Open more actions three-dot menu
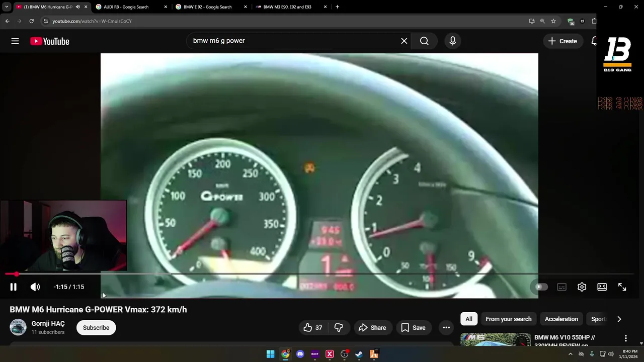644x362 pixels. (446, 328)
